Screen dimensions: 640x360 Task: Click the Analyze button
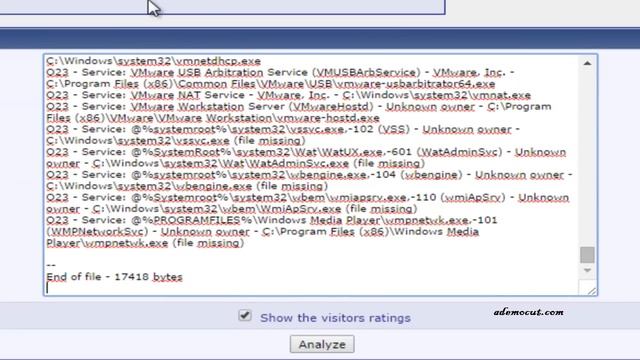click(322, 344)
